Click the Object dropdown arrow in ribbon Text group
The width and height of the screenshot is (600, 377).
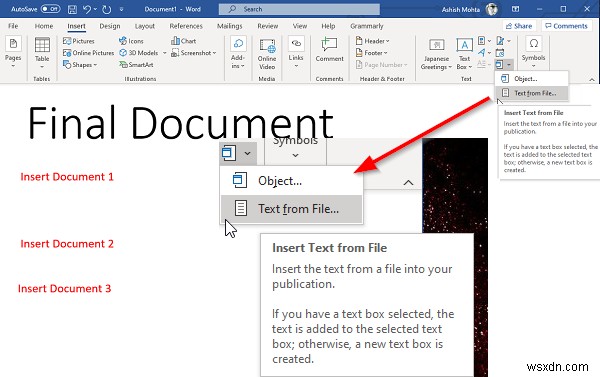(x=509, y=65)
